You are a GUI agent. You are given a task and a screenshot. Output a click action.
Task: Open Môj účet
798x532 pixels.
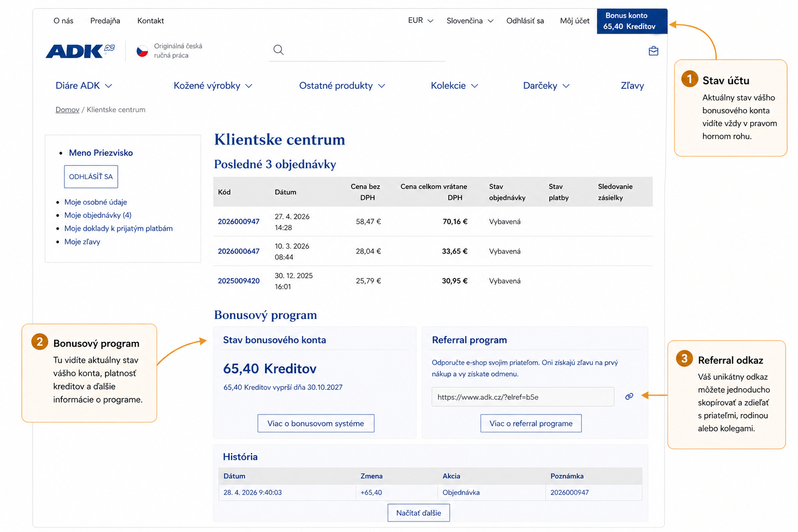pos(575,21)
